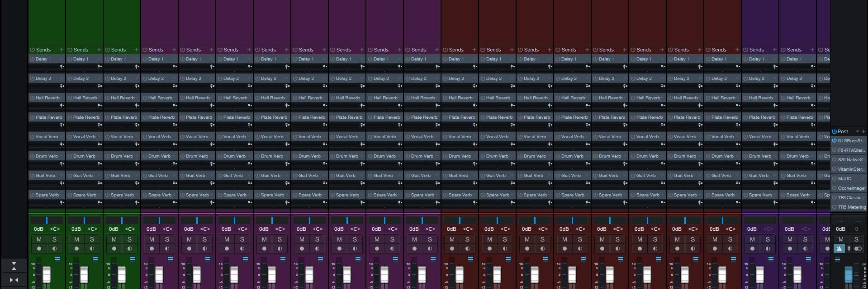Solo the leftmost green channel with S
This screenshot has height=289, width=868.
pos(54,239)
